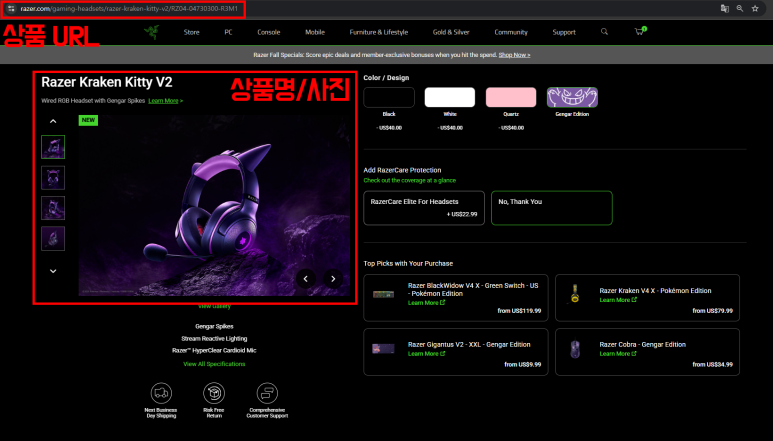The height and width of the screenshot is (441, 773).
Task: Click the Razer Gigantus V2 mousepad image
Action: tap(384, 348)
